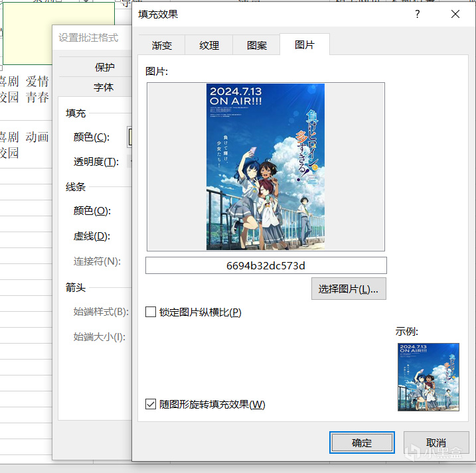Click the cell text 喜剧 爱情
The image size is (476, 473).
[25, 82]
